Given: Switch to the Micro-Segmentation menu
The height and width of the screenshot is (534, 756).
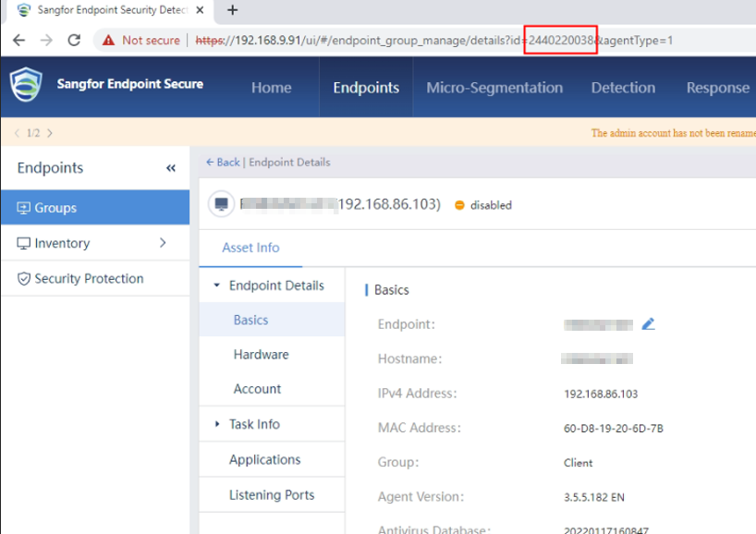Looking at the screenshot, I should (494, 88).
